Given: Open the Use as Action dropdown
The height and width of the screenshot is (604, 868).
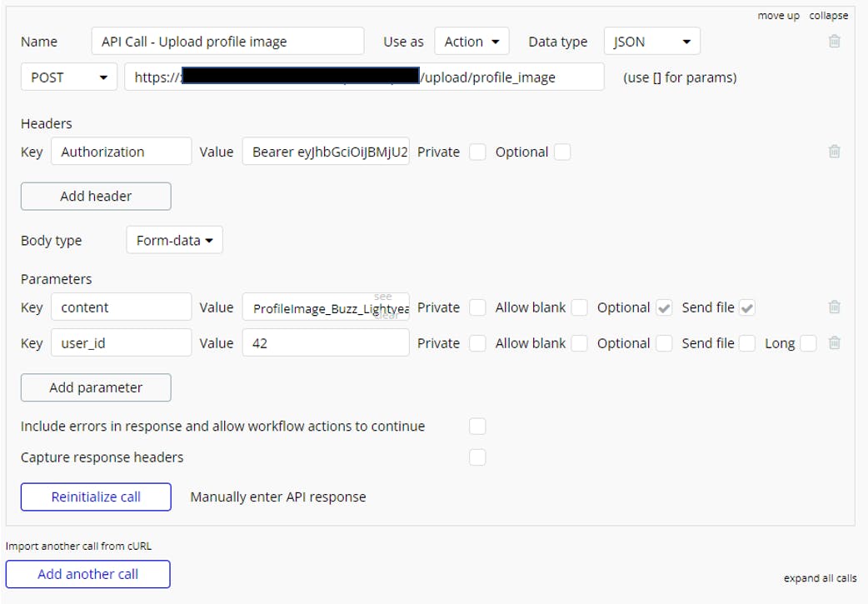Looking at the screenshot, I should (471, 42).
